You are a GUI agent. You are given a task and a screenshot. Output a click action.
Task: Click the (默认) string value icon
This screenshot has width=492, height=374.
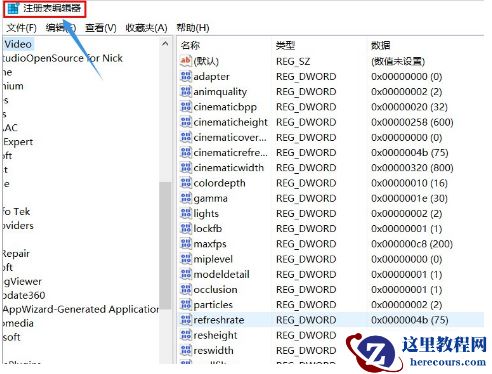186,61
